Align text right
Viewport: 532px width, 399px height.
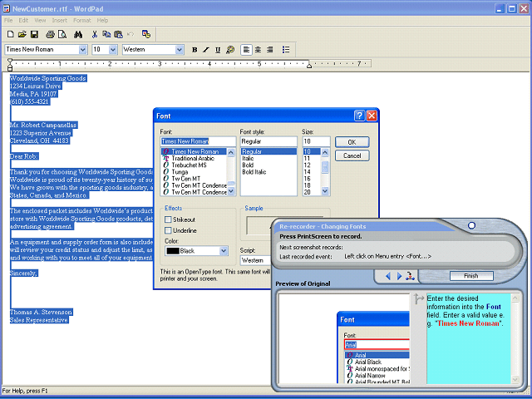(x=269, y=50)
